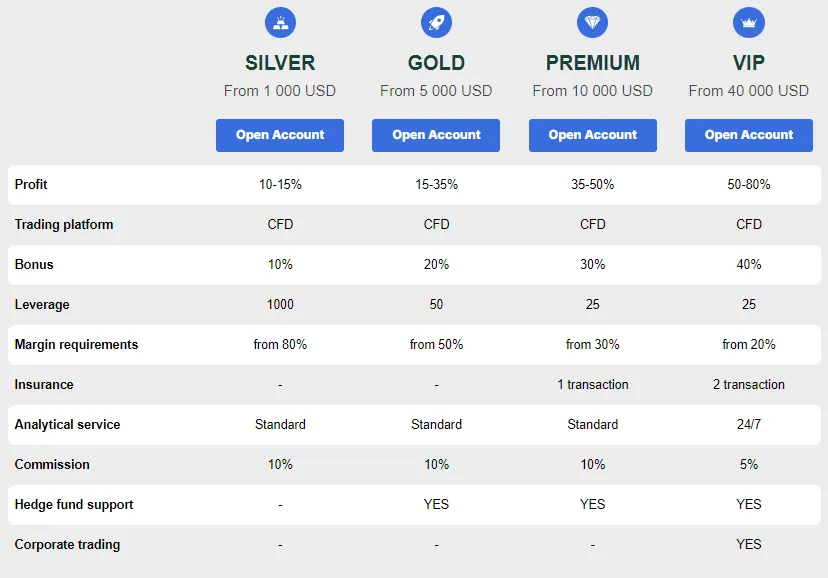Click the Profit row label
This screenshot has height=578, width=828.
click(x=31, y=185)
